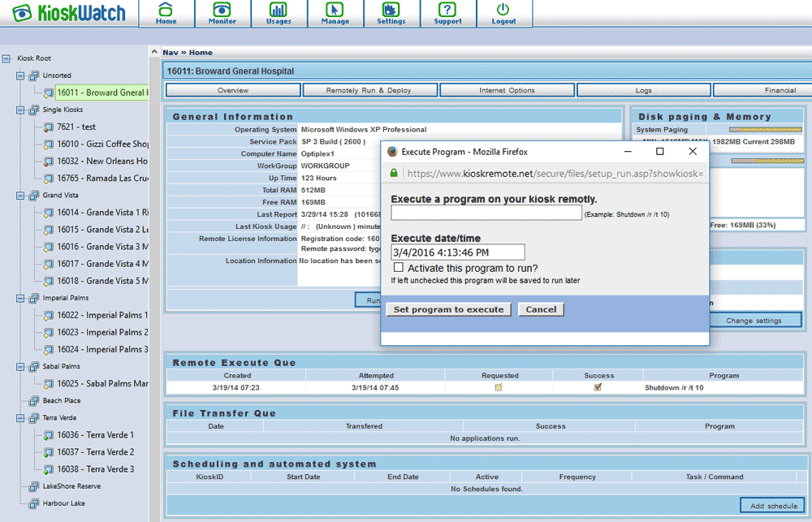Click the Execute Program dialog URL bar

[x=555, y=174]
